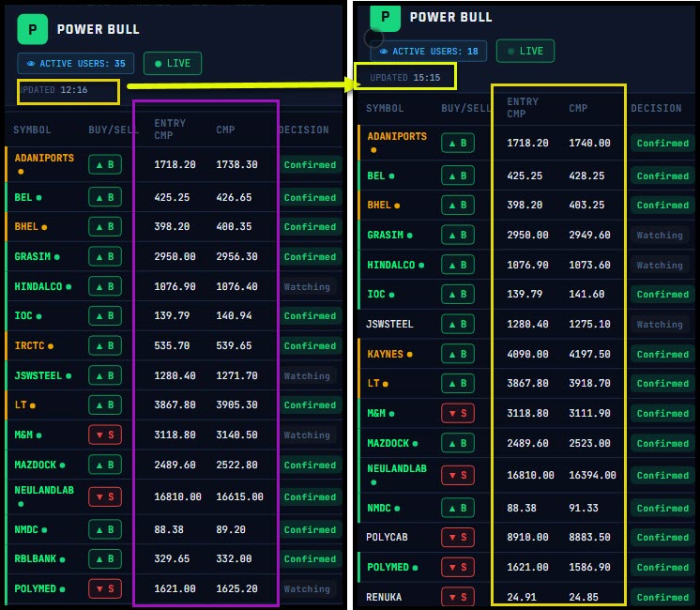700x610 pixels.
Task: Click the S sell badge for POLYMED, left panel
Action: [105, 588]
